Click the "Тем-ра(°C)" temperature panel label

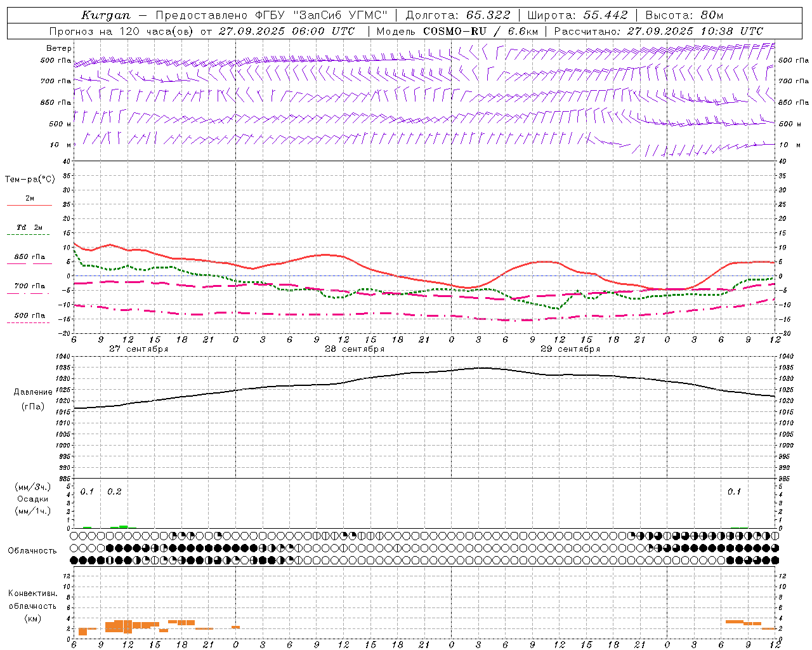point(30,180)
